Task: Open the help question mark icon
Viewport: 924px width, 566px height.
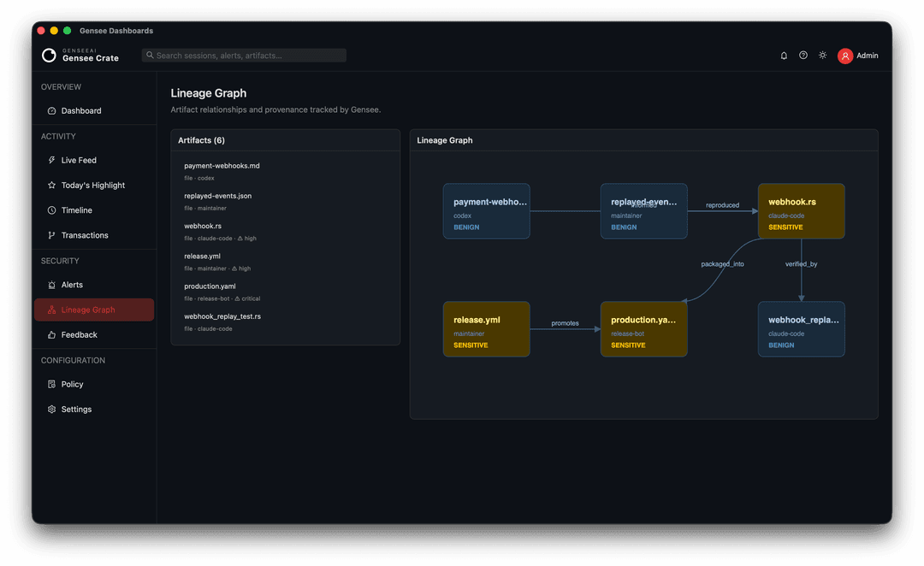Action: coord(803,56)
